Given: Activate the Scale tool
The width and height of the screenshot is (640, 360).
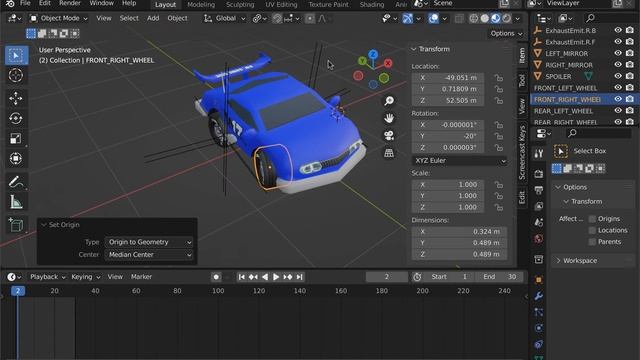Looking at the screenshot, I should point(16,138).
